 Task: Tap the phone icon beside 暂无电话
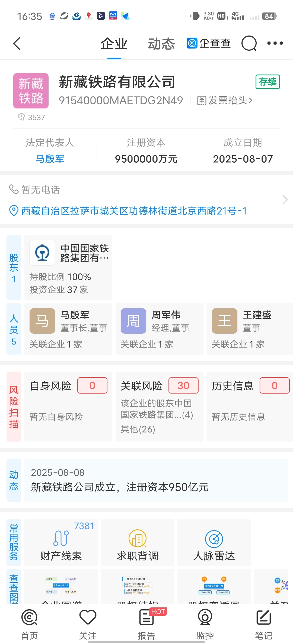(14, 189)
